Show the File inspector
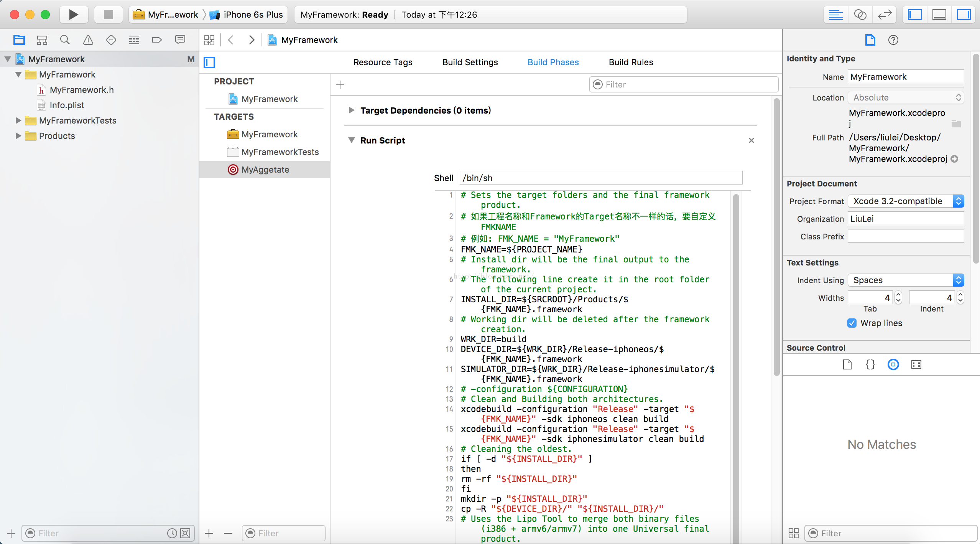The image size is (980, 544). click(870, 40)
